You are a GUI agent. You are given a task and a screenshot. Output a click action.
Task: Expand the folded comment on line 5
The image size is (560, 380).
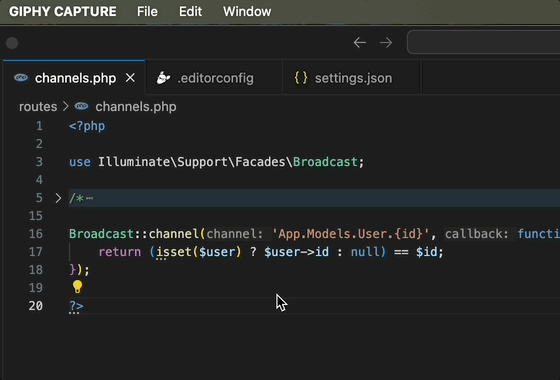pyautogui.click(x=58, y=198)
